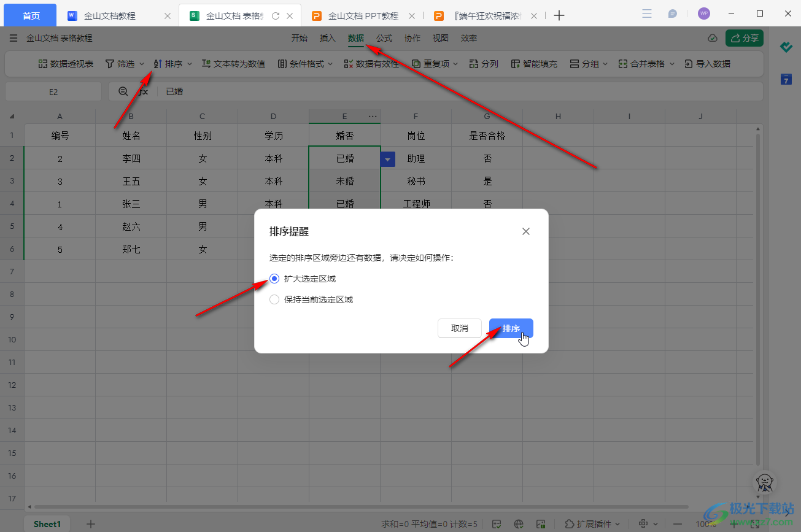Image resolution: width=801 pixels, height=532 pixels.
Task: Click the 导入数据 import data tool
Action: pyautogui.click(x=707, y=64)
